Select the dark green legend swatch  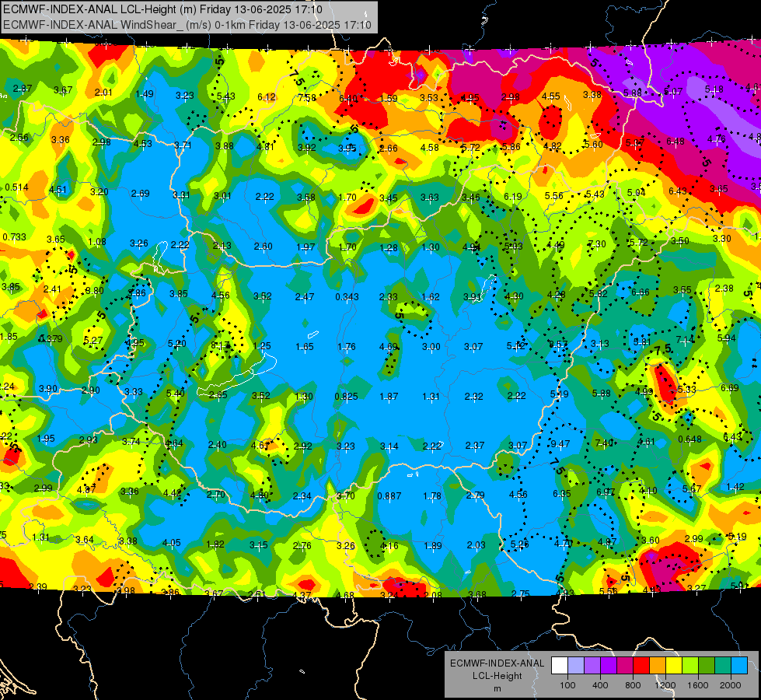pos(707,666)
